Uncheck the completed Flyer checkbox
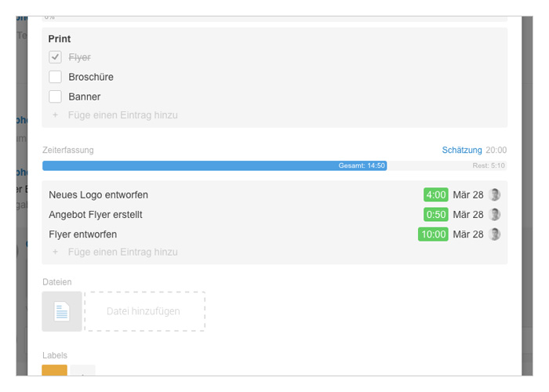Screen dimensions: 549x392 [55, 57]
